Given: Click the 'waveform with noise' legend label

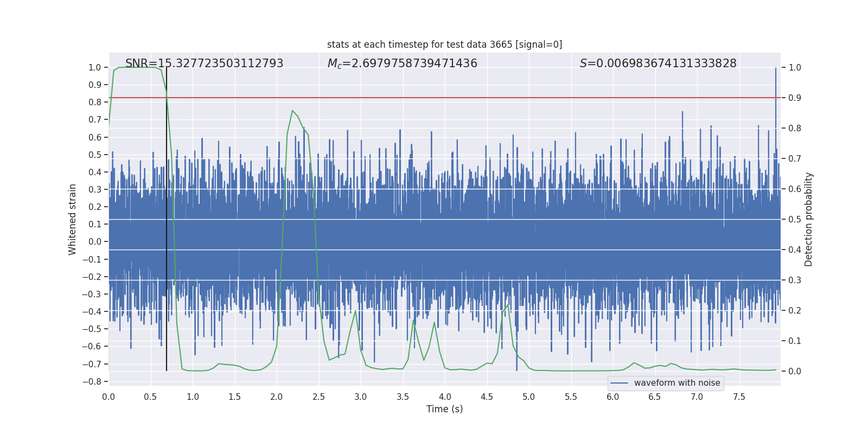Looking at the screenshot, I should click(x=676, y=383).
